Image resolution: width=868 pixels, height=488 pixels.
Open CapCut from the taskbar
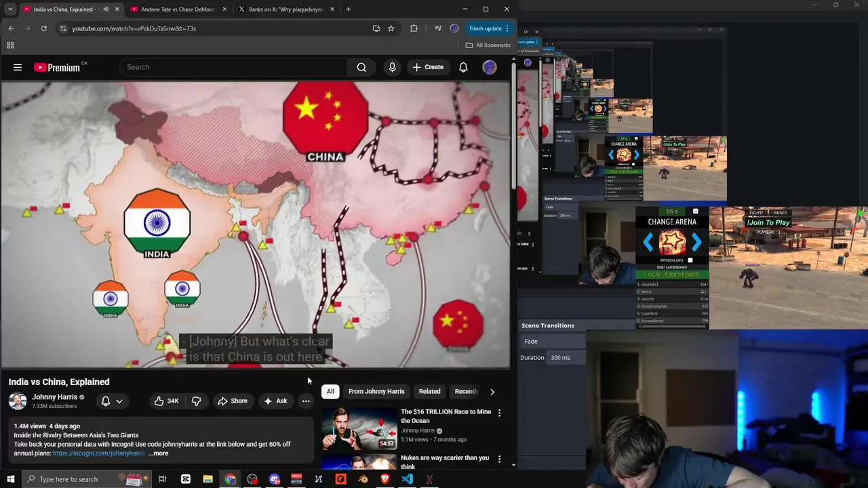[x=186, y=479]
